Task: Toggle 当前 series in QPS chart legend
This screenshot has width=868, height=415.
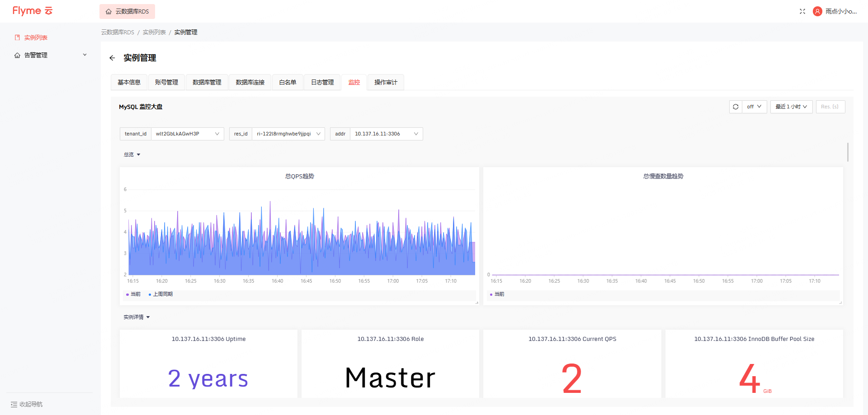Action: pyautogui.click(x=133, y=294)
